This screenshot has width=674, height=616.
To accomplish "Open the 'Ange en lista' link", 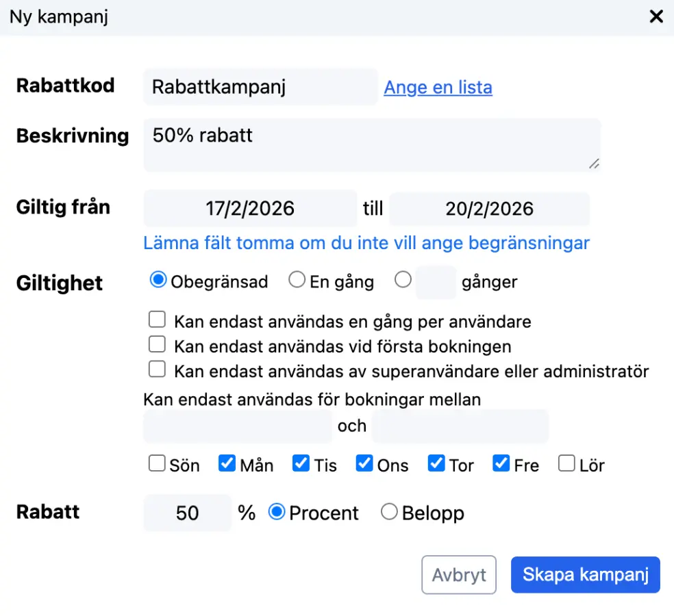I will pos(438,88).
